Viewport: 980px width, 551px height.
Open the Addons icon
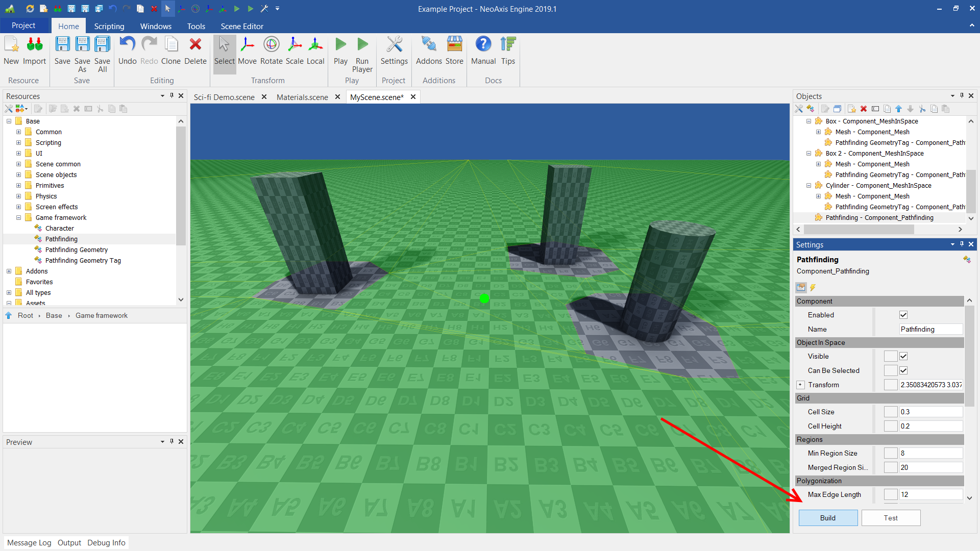(x=429, y=45)
